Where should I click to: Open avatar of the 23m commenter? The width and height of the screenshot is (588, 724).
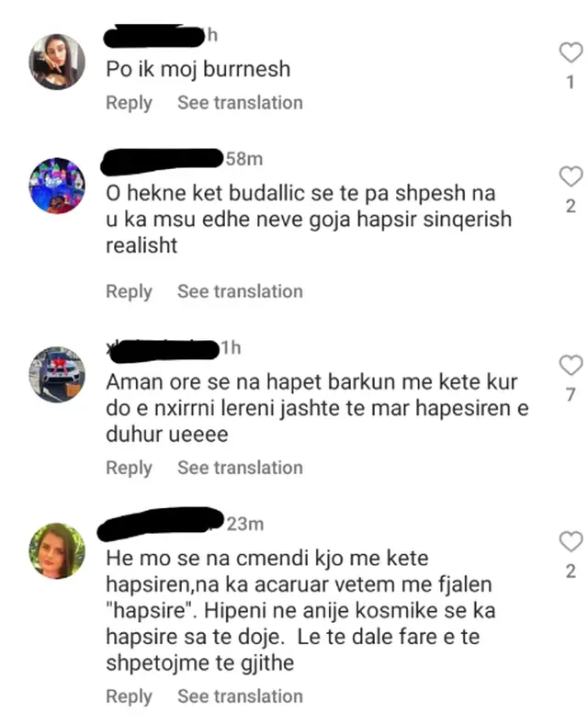(57, 551)
